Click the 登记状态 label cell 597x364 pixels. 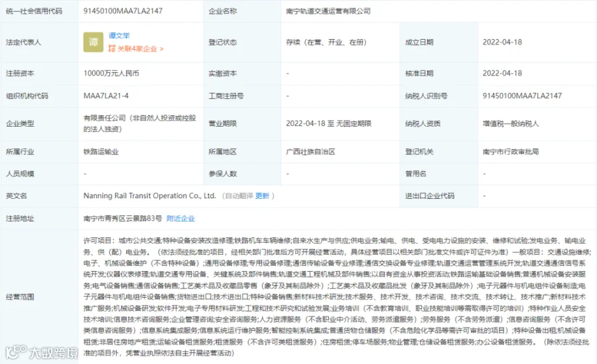pos(243,42)
